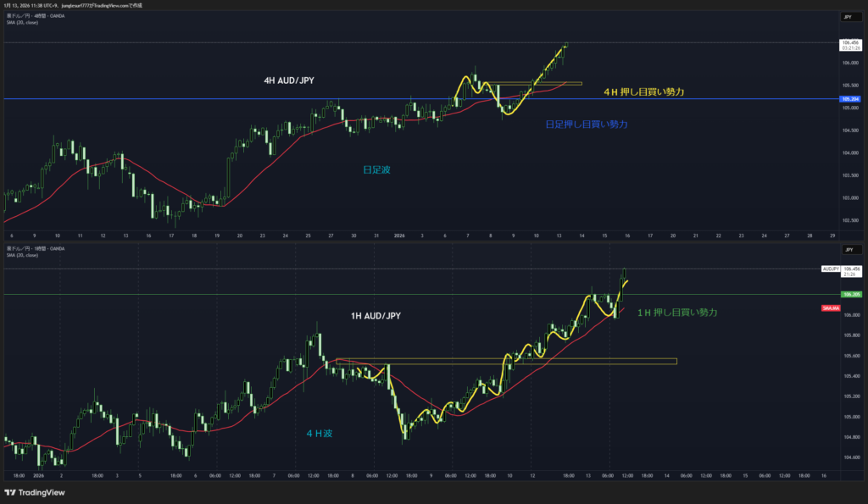
Task: Select the '日足波' text annotation
Action: tap(376, 169)
